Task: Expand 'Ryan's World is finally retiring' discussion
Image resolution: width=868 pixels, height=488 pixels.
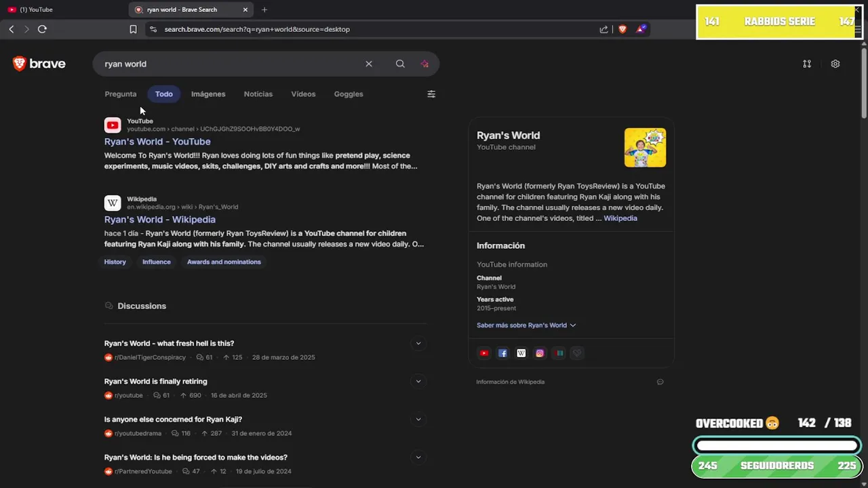Action: (x=418, y=382)
